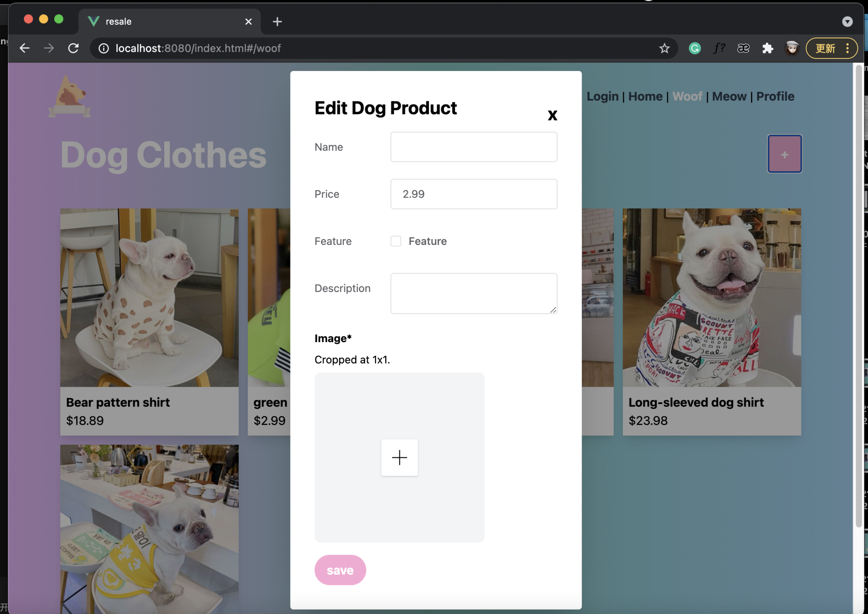Click the plus icon to upload image
Image resolution: width=868 pixels, height=614 pixels.
point(399,457)
